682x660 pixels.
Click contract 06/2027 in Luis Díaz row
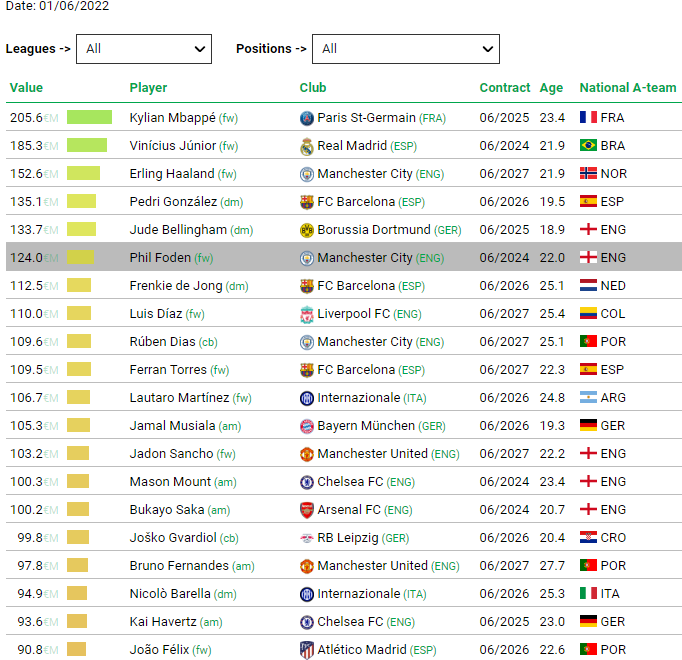504,314
